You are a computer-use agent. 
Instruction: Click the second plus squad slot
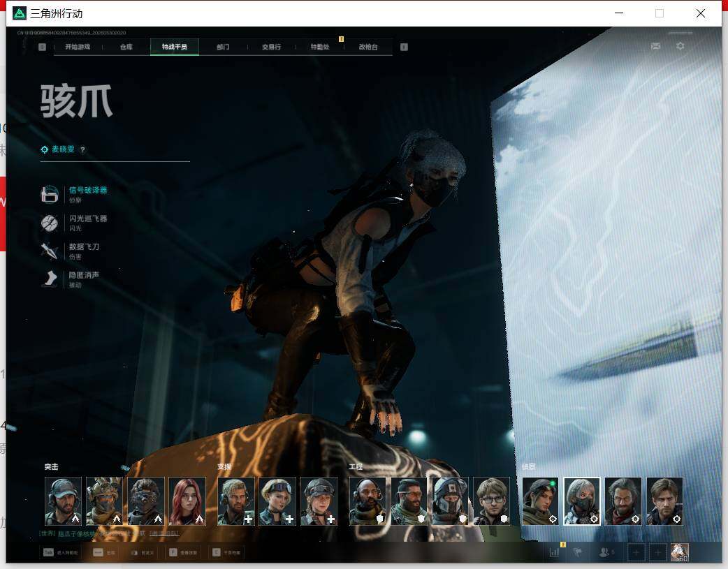click(657, 552)
